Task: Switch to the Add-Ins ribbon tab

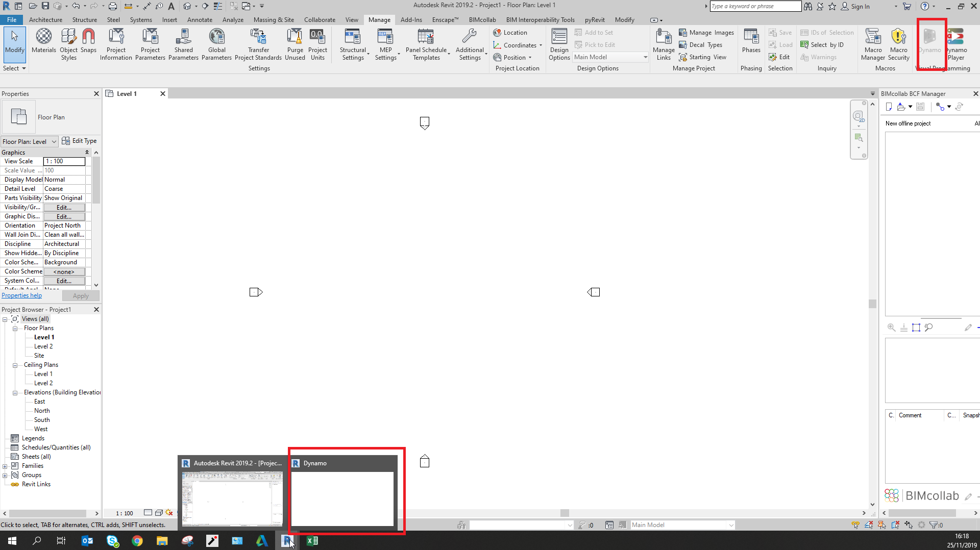Action: point(411,20)
